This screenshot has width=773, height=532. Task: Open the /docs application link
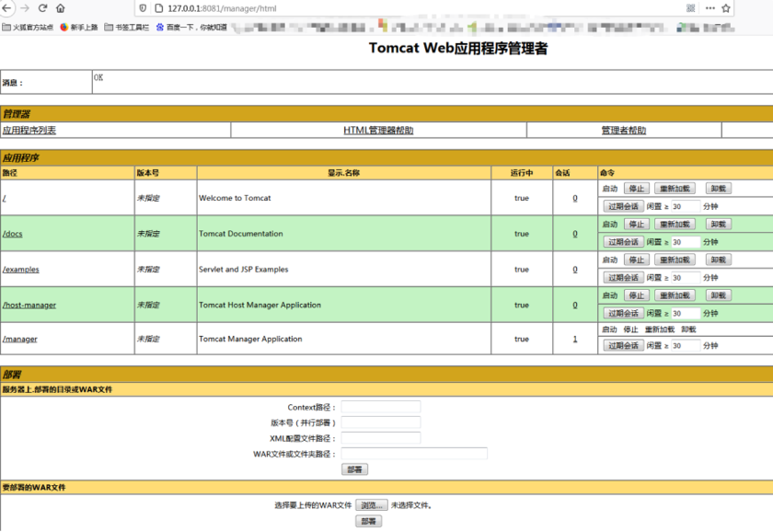(x=12, y=234)
